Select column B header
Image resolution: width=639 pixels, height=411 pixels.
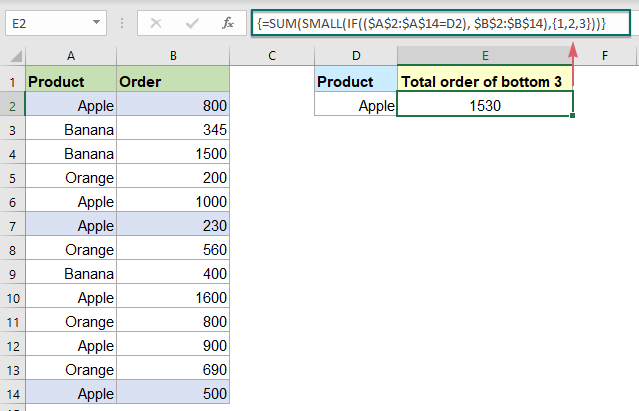[x=173, y=58]
